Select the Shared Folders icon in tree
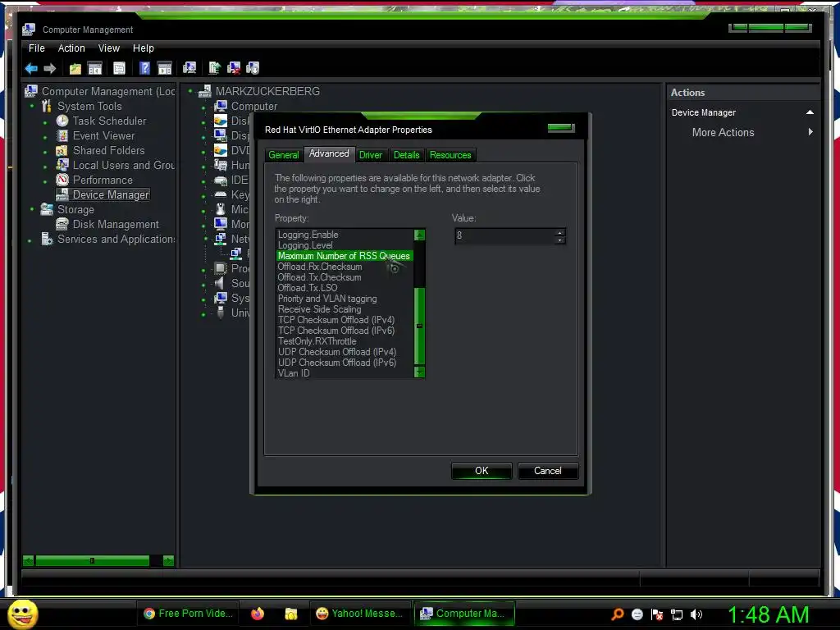 62,151
